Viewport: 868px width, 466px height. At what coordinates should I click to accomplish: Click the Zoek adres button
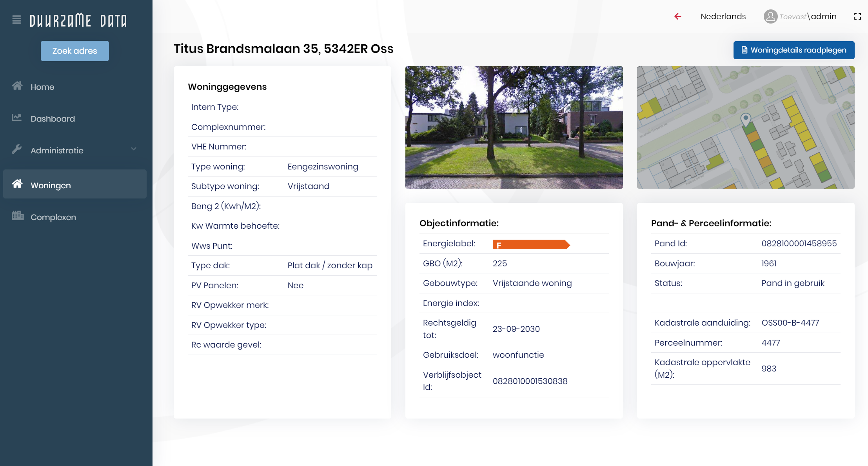point(75,51)
